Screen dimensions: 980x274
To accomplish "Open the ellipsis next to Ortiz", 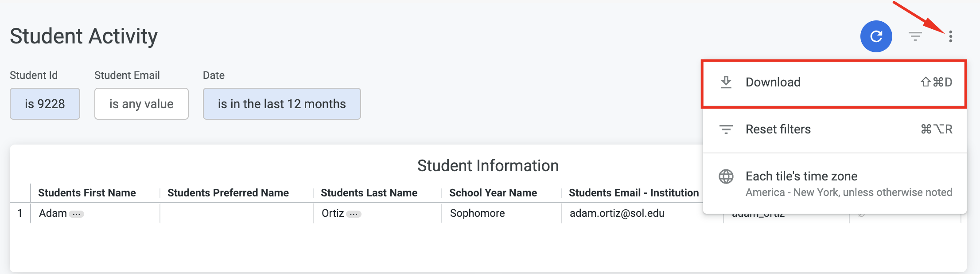I will 354,214.
